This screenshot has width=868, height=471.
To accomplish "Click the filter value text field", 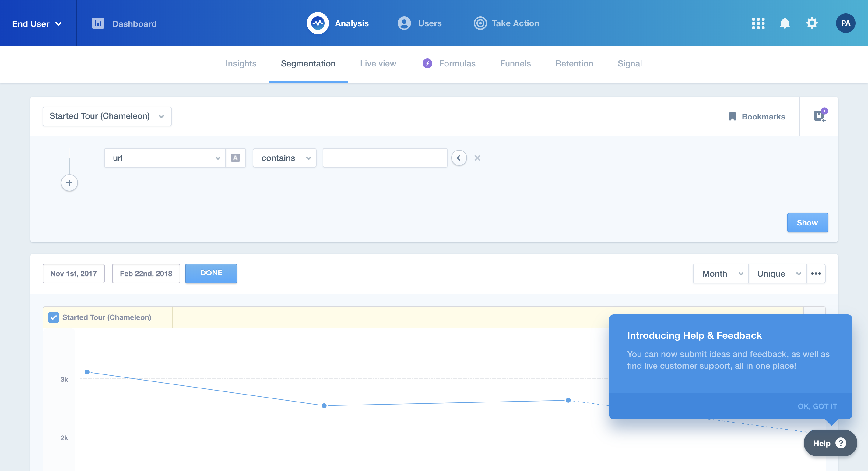I will [x=385, y=158].
